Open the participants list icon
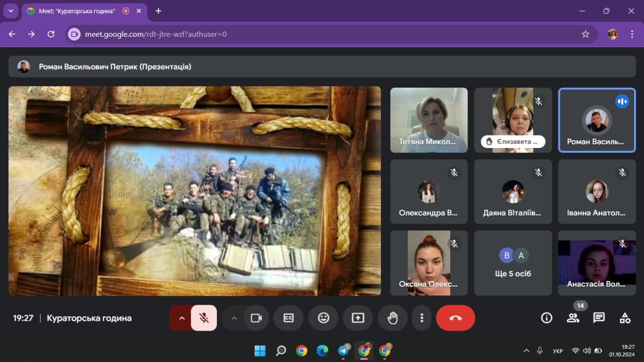 pos(573,318)
